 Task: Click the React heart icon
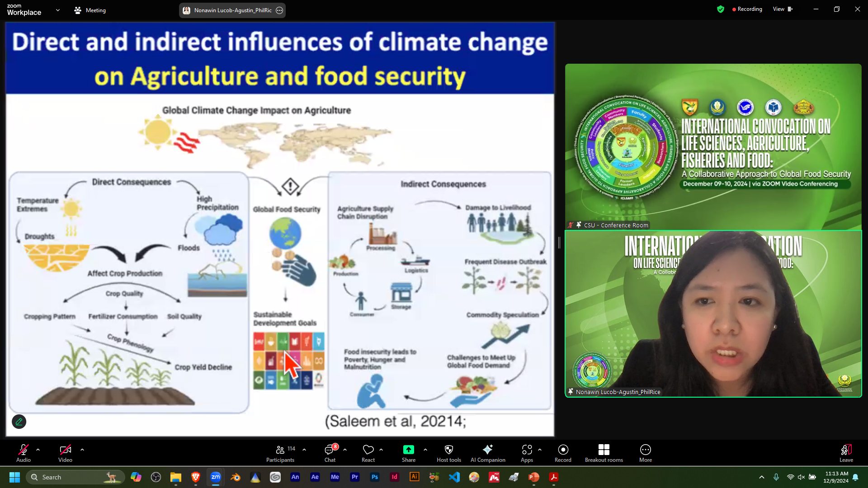click(x=368, y=450)
